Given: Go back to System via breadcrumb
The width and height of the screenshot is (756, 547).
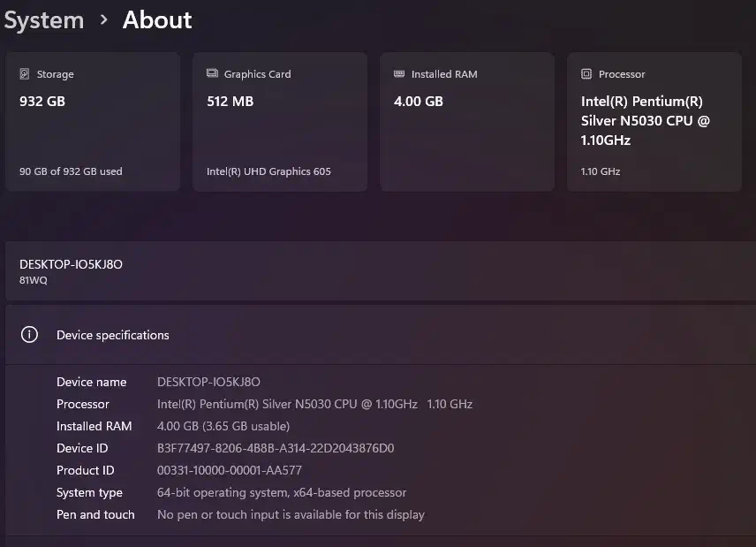Looking at the screenshot, I should tap(44, 20).
